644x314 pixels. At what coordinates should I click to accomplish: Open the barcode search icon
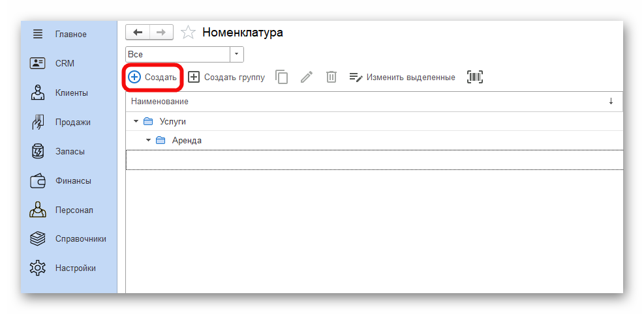click(x=475, y=77)
